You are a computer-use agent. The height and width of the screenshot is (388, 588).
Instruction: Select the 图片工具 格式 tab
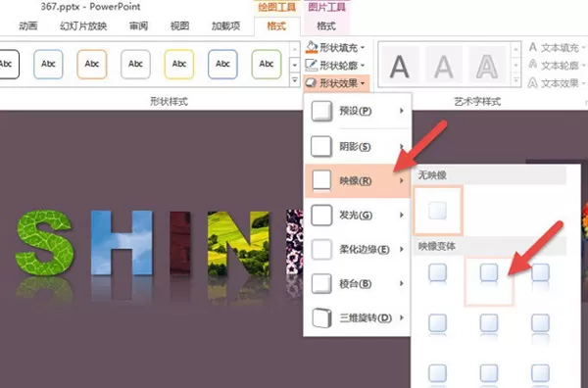pos(326,25)
